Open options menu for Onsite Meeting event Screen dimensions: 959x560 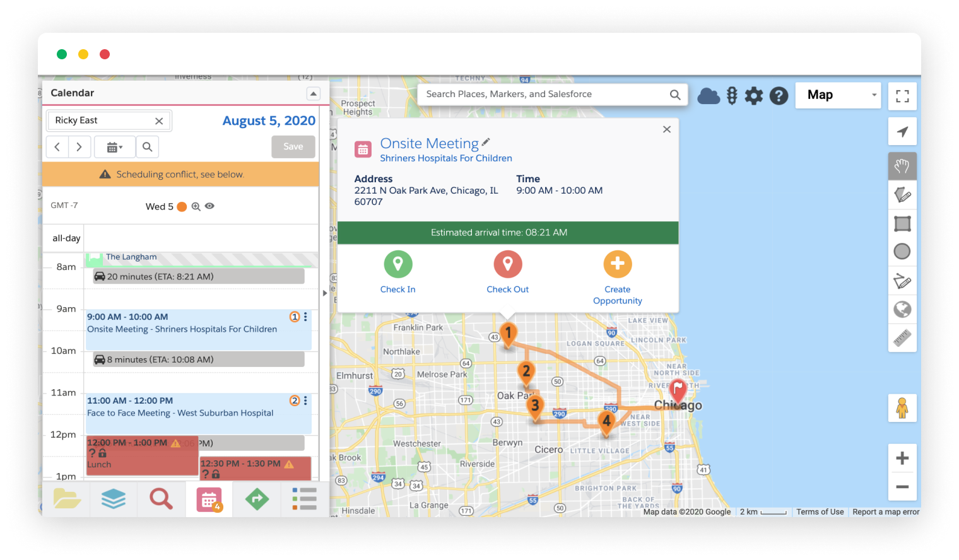[305, 317]
